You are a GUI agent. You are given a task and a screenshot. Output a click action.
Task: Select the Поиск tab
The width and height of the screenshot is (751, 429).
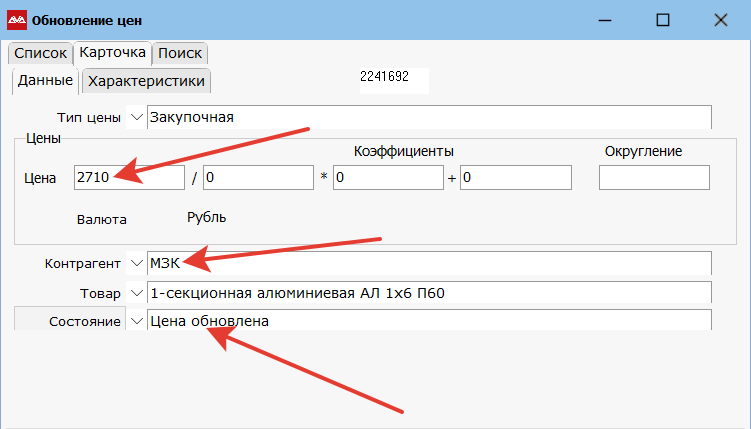coord(180,53)
